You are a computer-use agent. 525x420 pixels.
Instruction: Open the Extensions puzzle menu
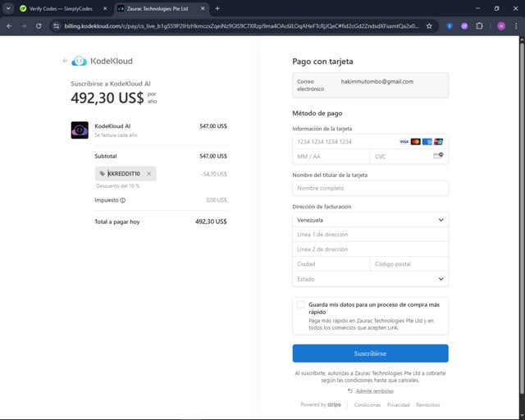coord(479,26)
